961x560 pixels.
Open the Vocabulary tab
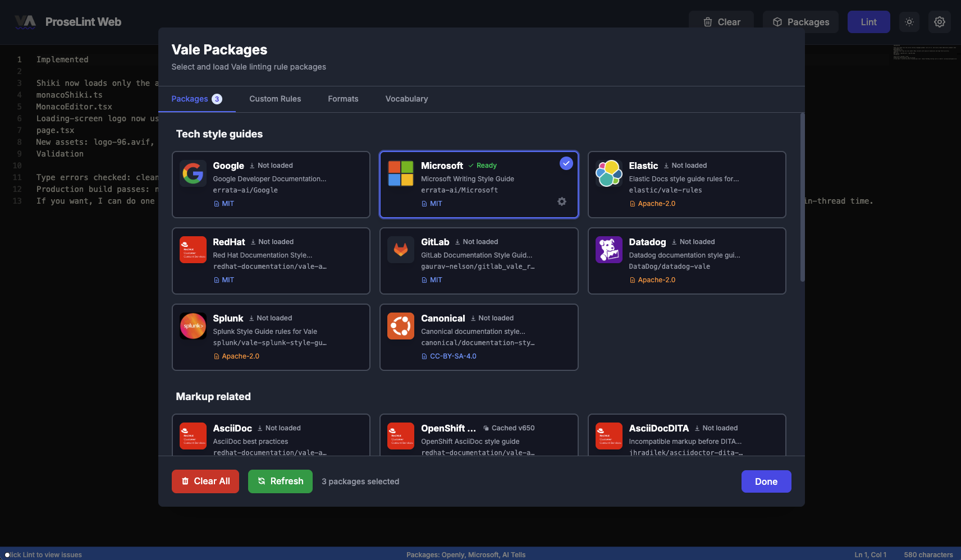pyautogui.click(x=406, y=99)
